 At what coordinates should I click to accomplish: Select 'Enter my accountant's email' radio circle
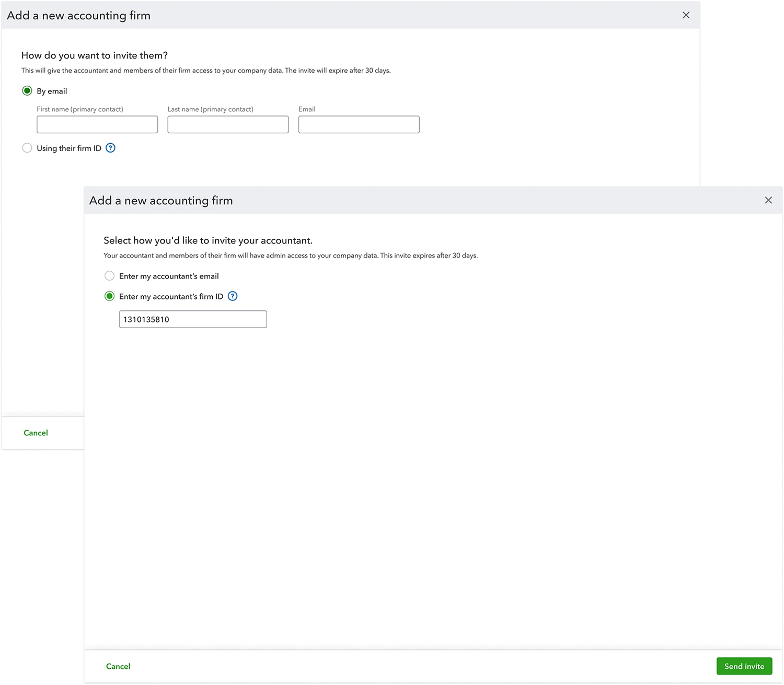(109, 276)
